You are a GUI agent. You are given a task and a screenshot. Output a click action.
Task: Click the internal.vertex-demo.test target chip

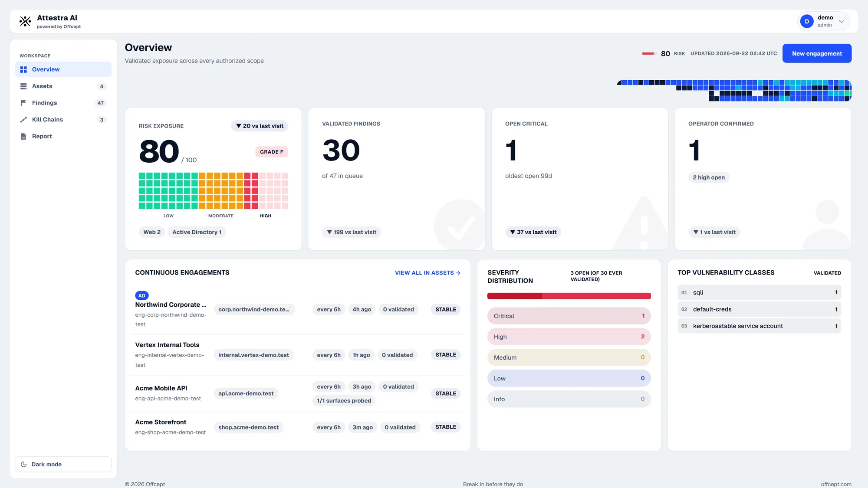pos(254,355)
